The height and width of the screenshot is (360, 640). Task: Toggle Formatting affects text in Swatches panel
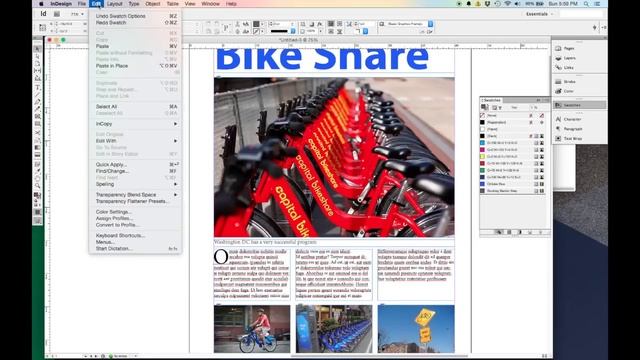coord(500,108)
